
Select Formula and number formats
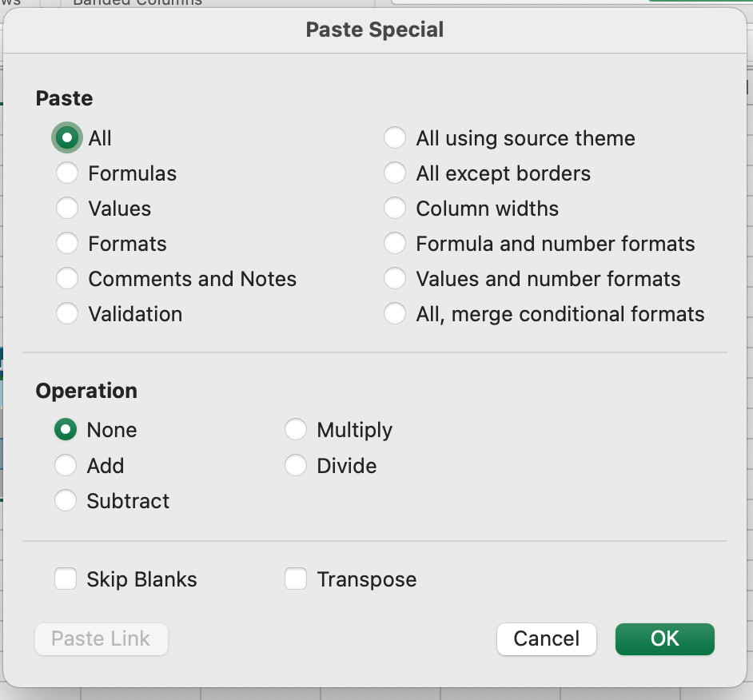[395, 244]
